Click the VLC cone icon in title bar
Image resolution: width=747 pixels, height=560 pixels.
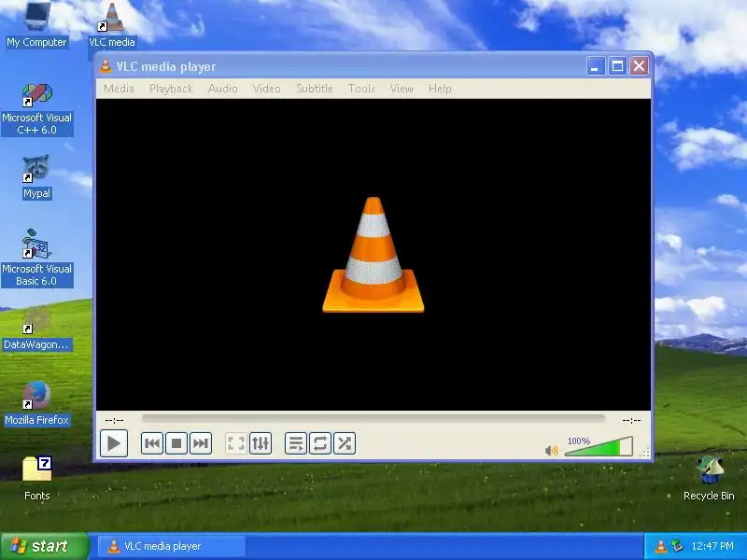coord(106,66)
